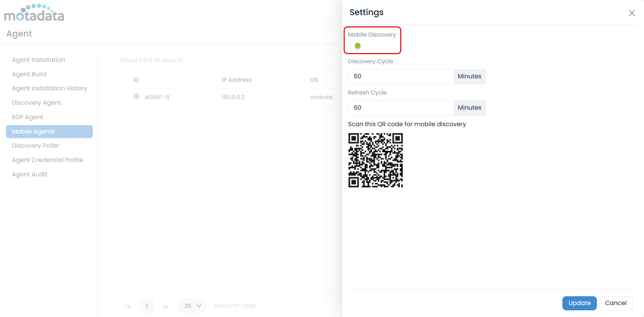Open Discovery Cycle Minutes unit dropdown
This screenshot has width=644, height=317.
click(469, 77)
